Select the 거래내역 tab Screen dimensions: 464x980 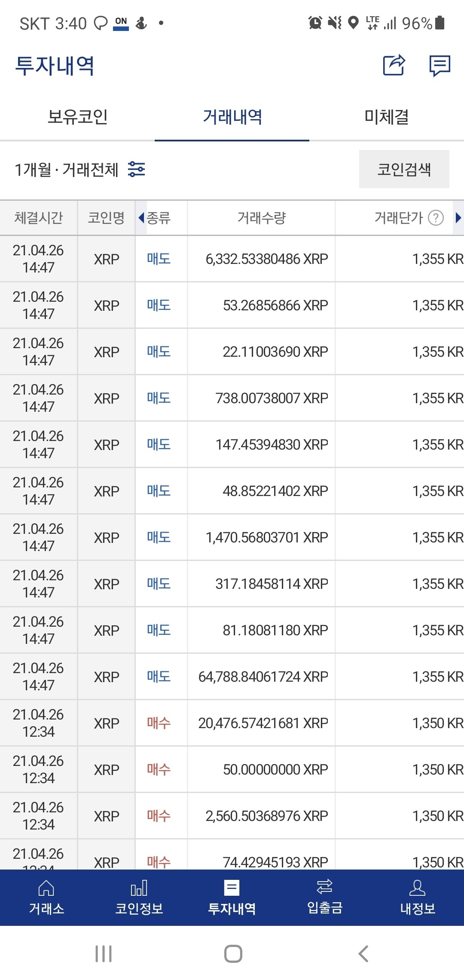(232, 117)
